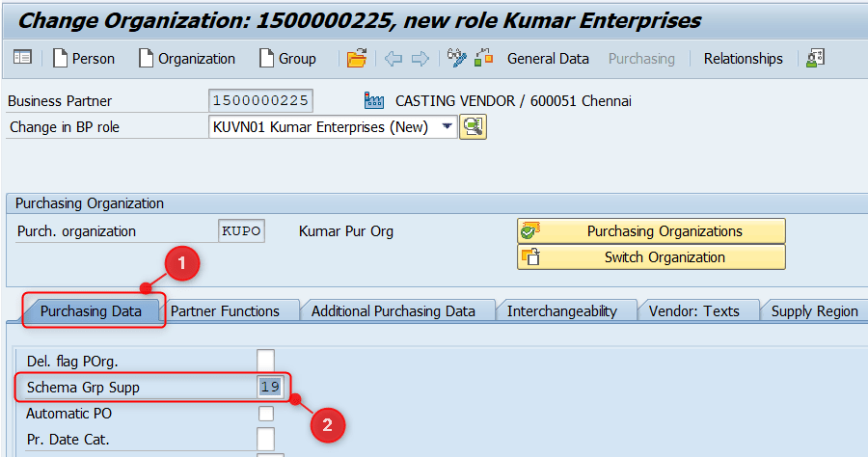The width and height of the screenshot is (868, 457).
Task: Switch to the Partner Functions tab
Action: (226, 311)
